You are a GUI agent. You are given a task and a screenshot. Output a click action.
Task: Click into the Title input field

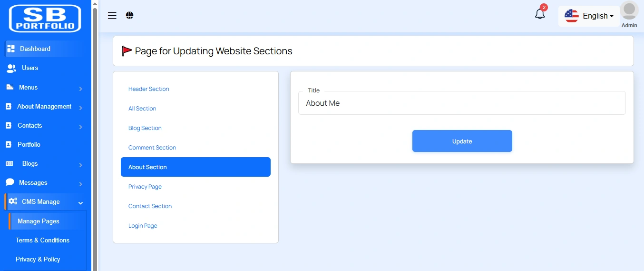(461, 103)
